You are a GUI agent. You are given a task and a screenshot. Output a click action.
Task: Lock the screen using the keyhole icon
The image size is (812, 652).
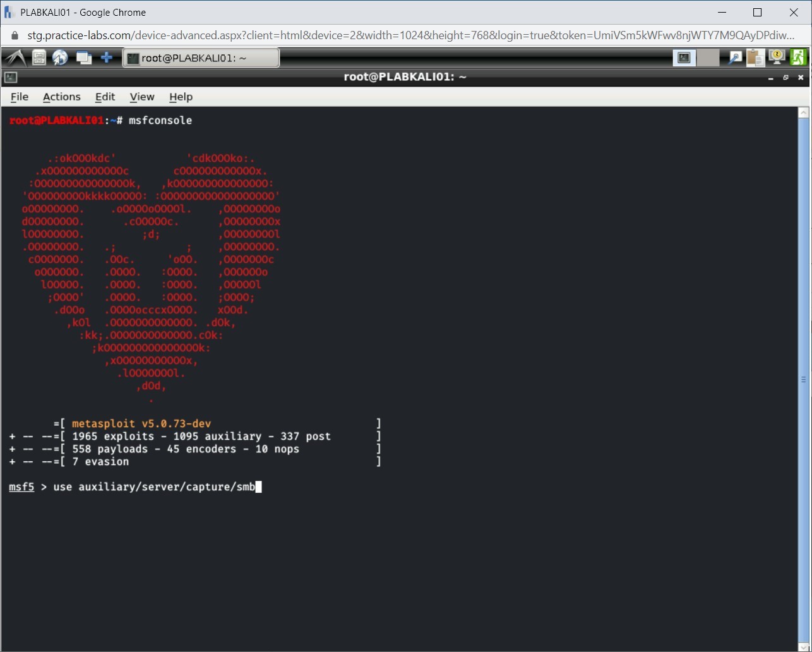pos(776,57)
